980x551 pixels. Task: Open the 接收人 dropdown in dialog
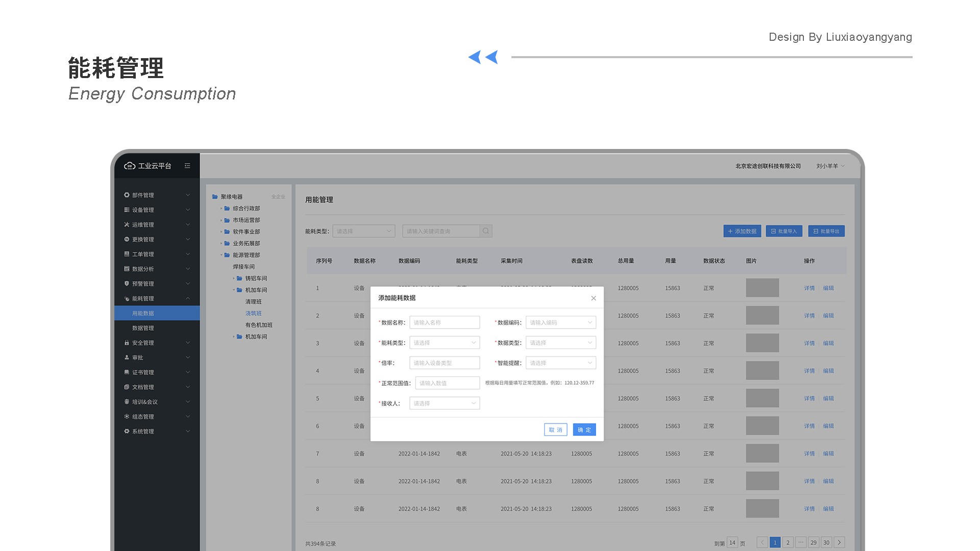click(445, 404)
